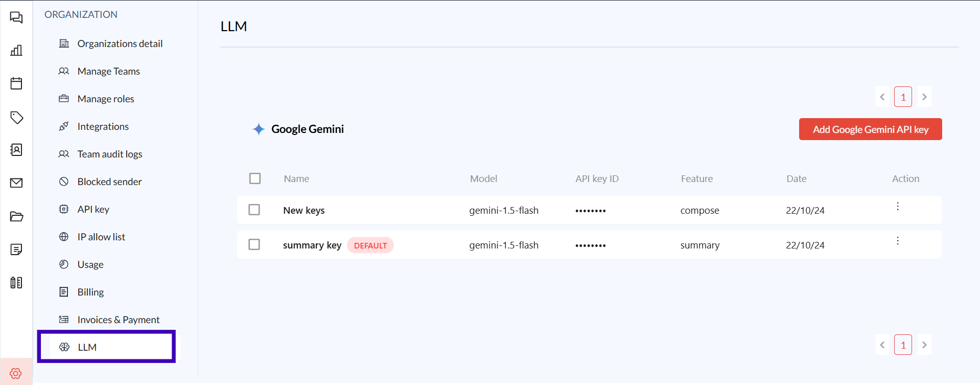
Task: Open the conversations chat icon in left rail
Action: (x=16, y=18)
